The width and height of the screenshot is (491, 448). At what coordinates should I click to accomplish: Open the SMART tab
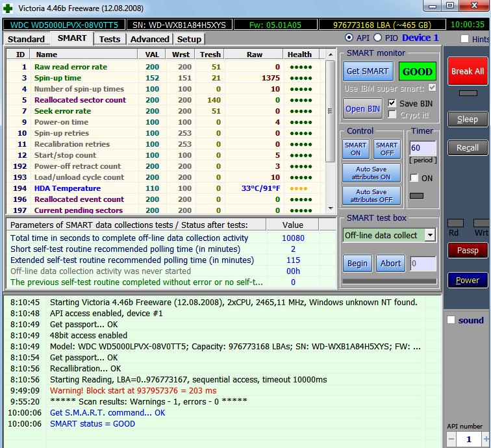click(72, 38)
